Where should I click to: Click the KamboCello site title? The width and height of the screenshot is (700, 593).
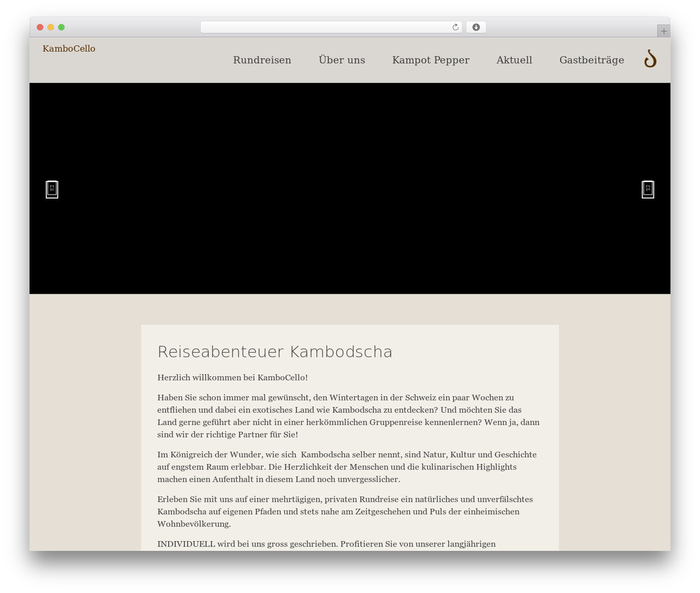click(69, 49)
